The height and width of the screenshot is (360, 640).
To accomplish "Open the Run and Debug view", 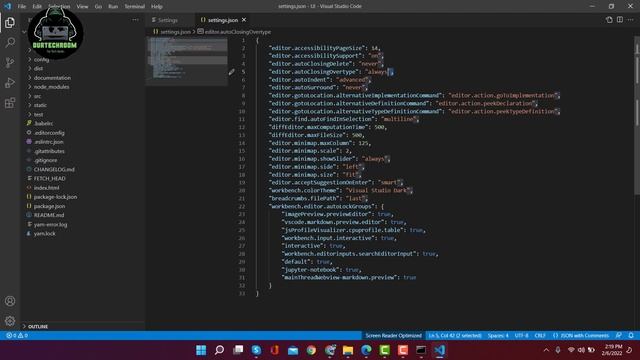I will (x=10, y=82).
